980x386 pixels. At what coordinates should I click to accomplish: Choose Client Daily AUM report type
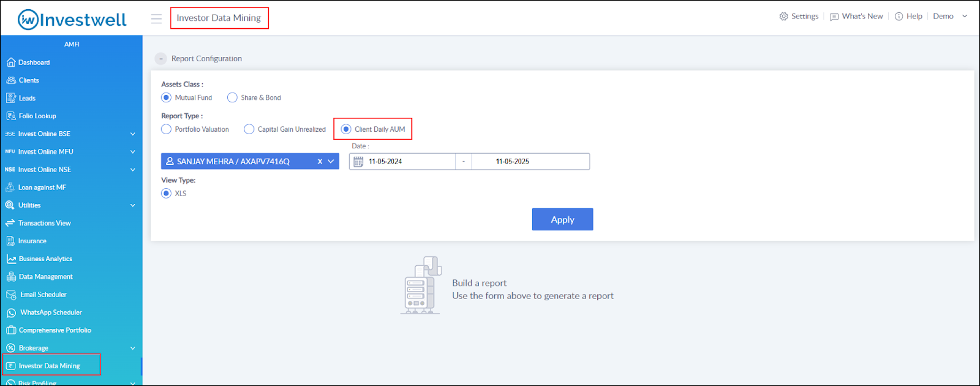[x=346, y=129]
